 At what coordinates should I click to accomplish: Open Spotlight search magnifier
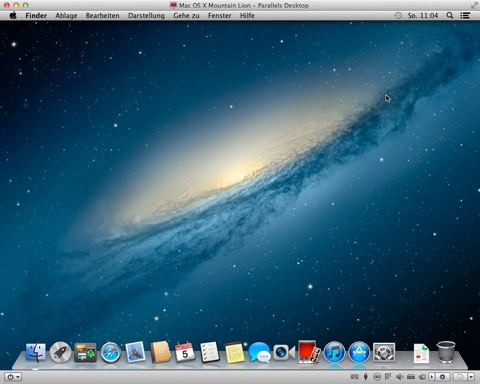(450, 15)
